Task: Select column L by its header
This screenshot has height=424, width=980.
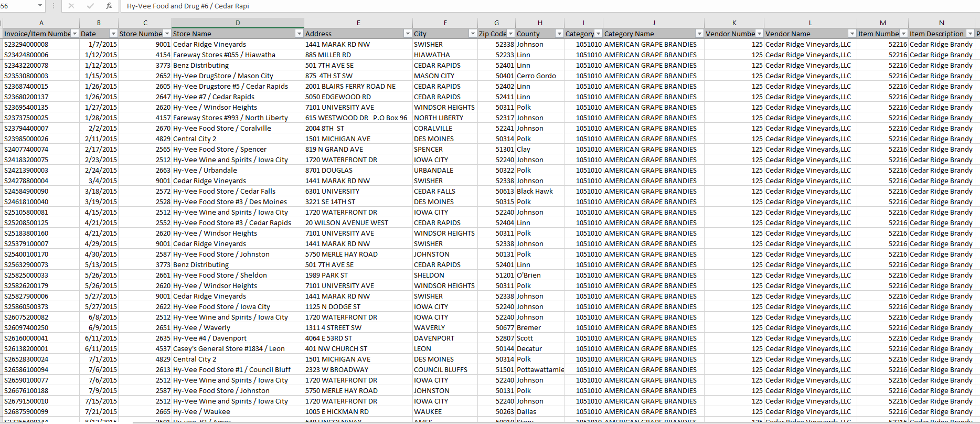Action: coord(811,23)
